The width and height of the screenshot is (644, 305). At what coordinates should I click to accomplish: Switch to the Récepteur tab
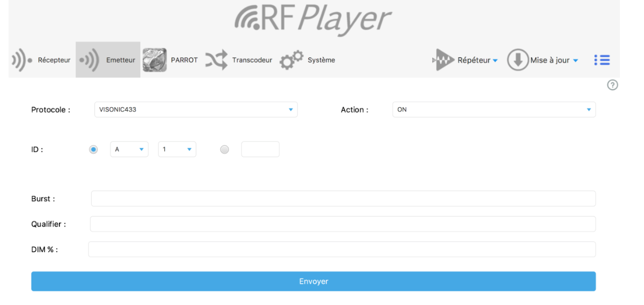[42, 60]
